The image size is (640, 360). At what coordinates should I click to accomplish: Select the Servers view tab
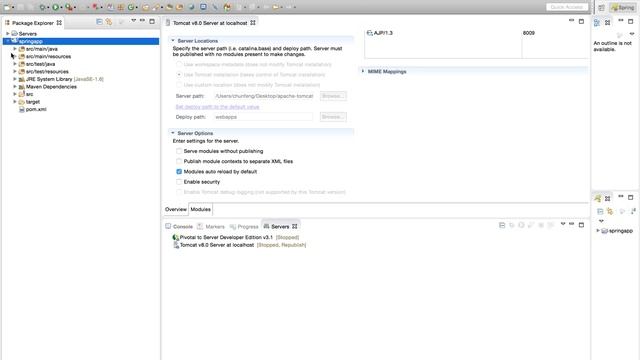click(280, 227)
